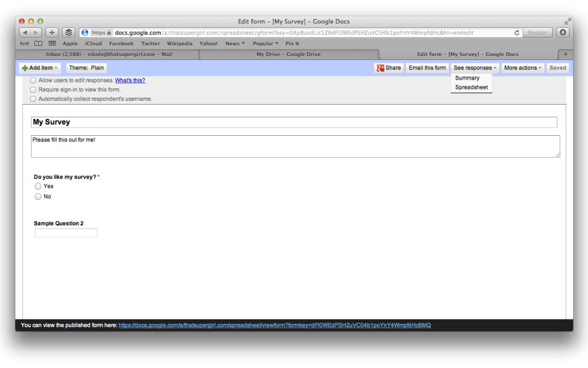Open the Facebook bookmark
Viewport: 588px width, 368px height.
[121, 44]
